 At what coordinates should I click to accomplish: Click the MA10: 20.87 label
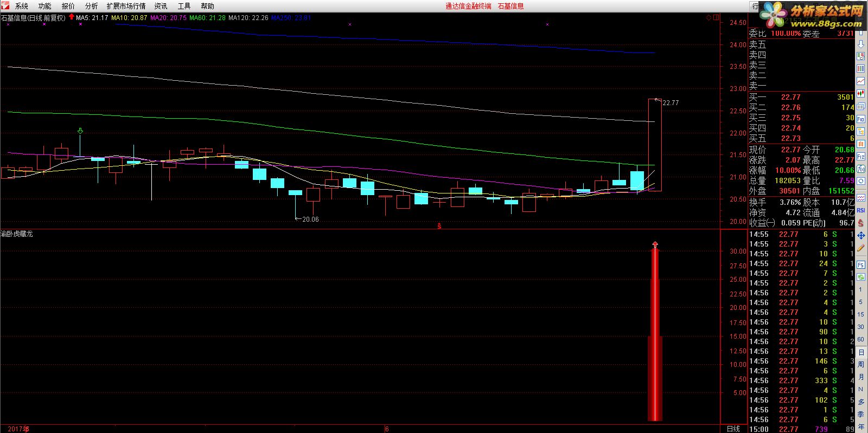129,18
